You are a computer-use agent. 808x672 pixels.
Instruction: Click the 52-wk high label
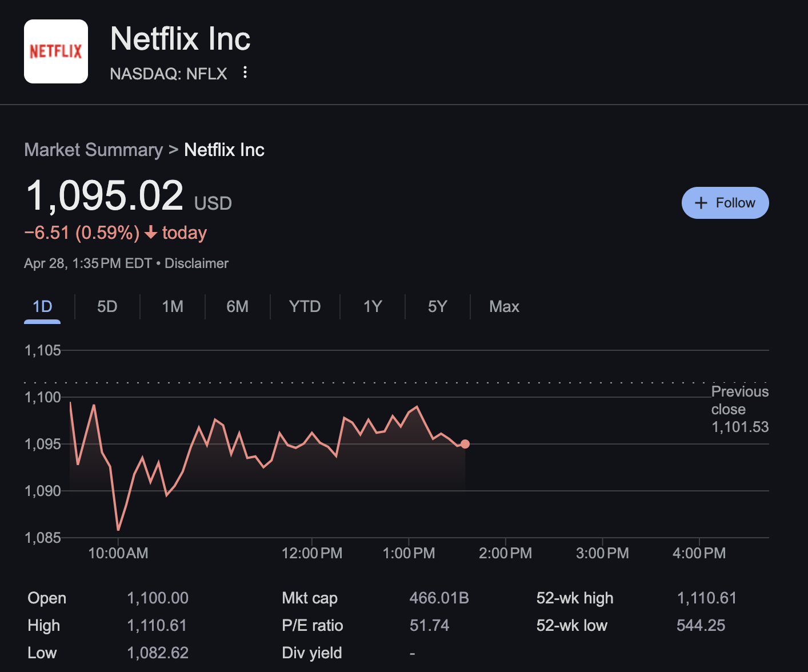(x=575, y=598)
